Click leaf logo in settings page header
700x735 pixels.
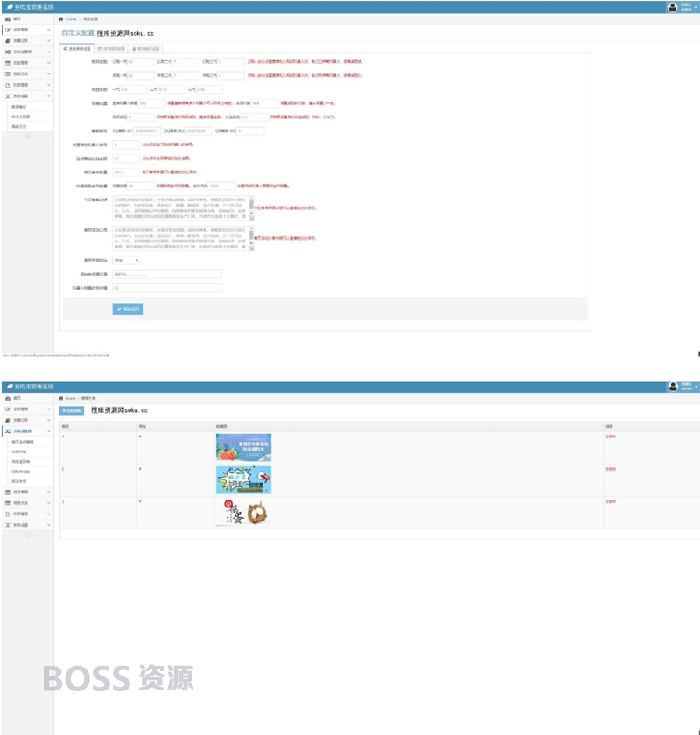10,7
